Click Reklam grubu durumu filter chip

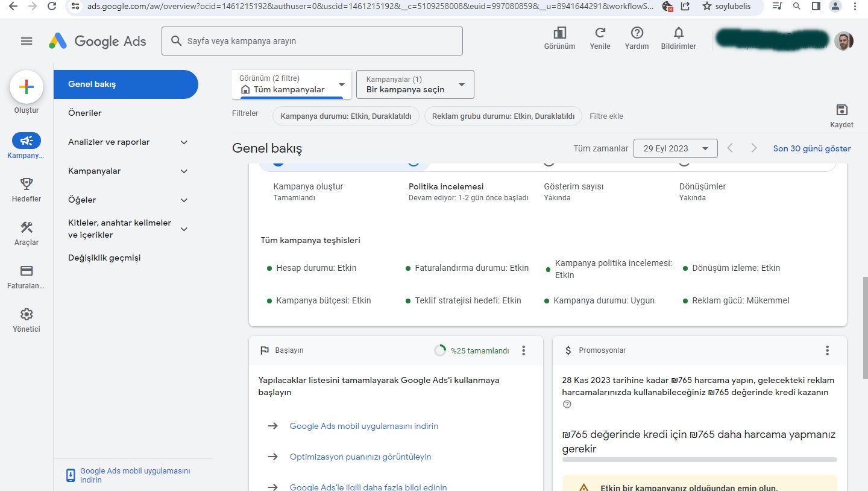pos(503,116)
